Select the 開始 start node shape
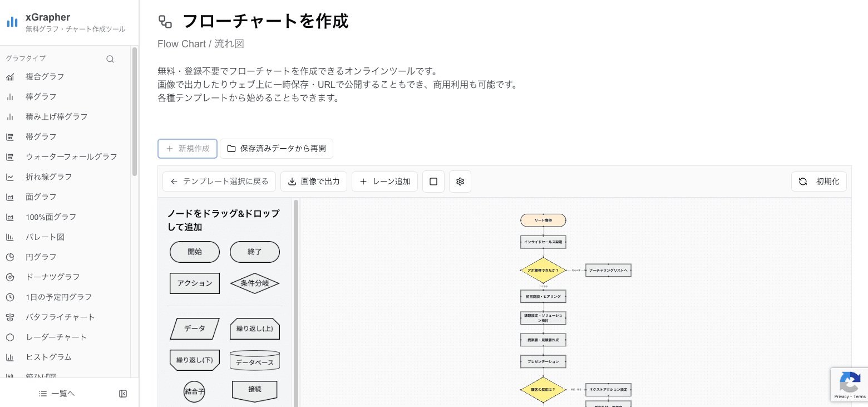Image resolution: width=868 pixels, height=407 pixels. point(194,252)
